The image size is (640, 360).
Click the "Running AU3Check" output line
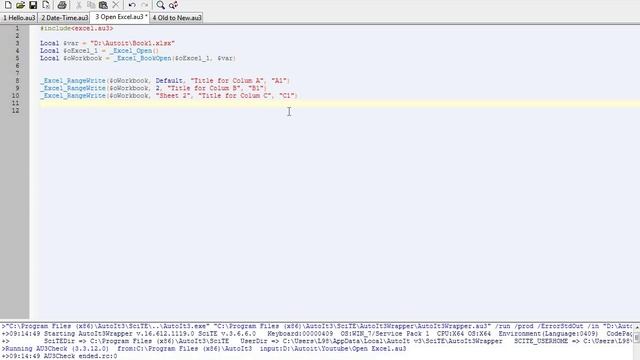[x=204, y=349]
